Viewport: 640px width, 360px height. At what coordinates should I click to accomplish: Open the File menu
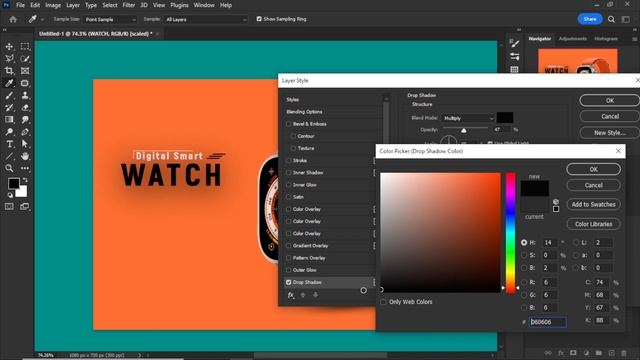pos(20,5)
